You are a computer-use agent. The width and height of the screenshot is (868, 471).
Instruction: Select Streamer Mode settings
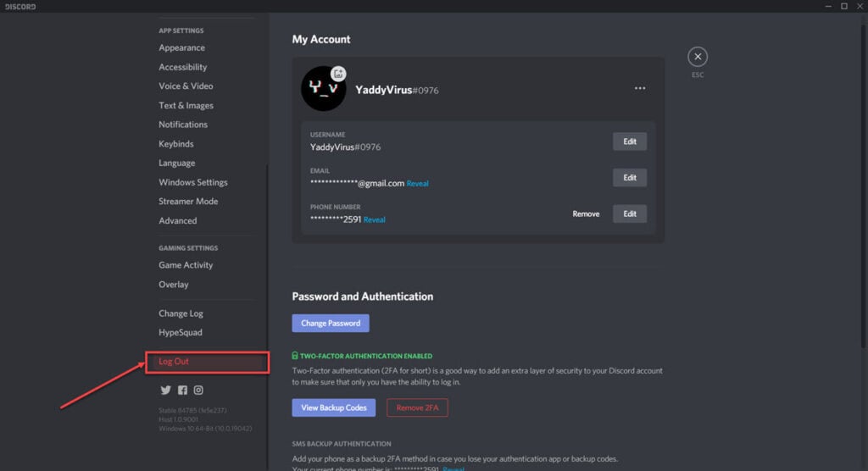188,202
